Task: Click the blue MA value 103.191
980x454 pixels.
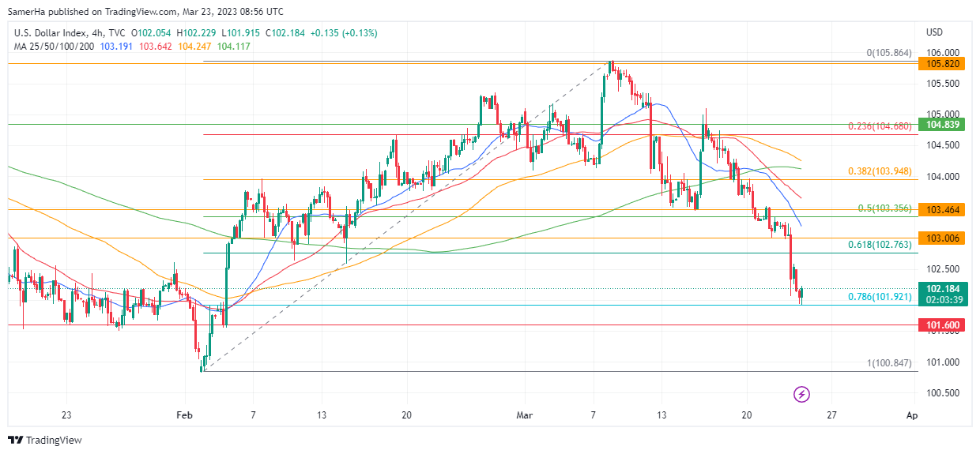Action: tap(117, 47)
